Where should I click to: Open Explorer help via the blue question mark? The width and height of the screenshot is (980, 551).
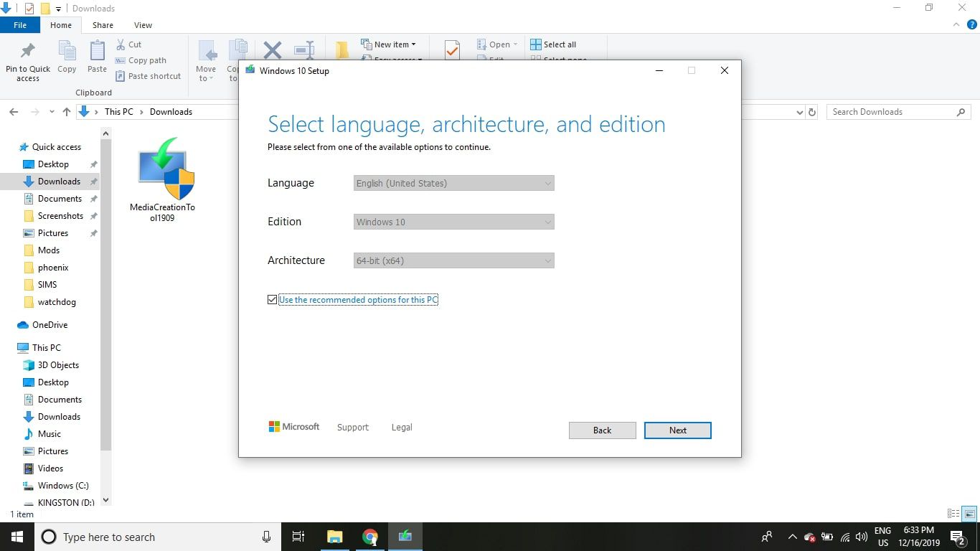972,24
